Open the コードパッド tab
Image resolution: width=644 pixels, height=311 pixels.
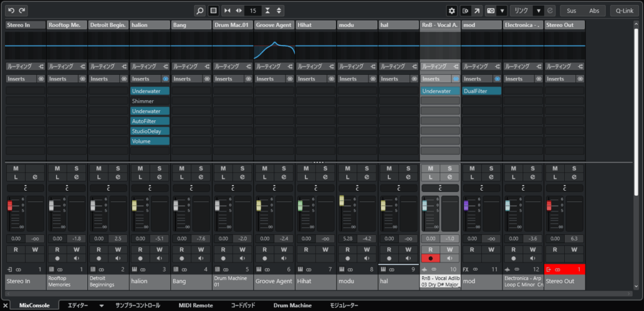coord(243,305)
